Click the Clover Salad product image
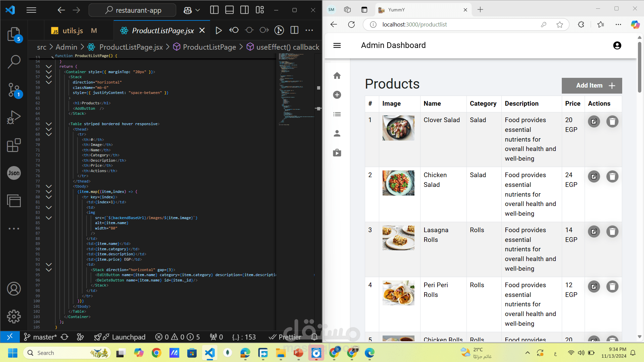The width and height of the screenshot is (644, 362). [398, 128]
